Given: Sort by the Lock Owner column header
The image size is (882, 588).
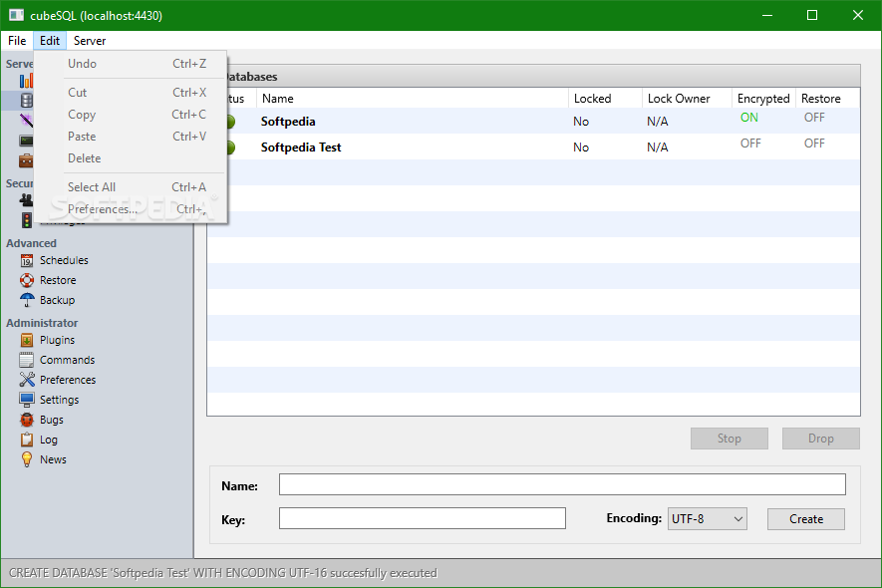Looking at the screenshot, I should [687, 99].
